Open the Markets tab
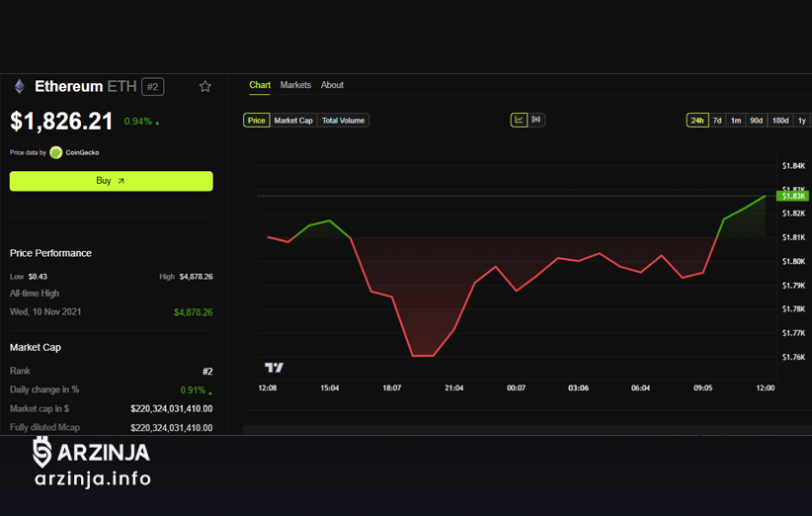 tap(295, 85)
